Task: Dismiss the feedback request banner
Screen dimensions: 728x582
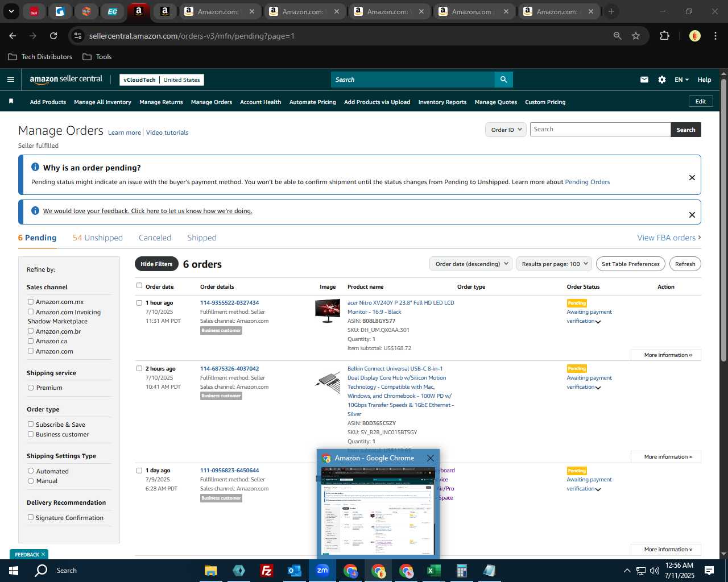Action: 692,215
